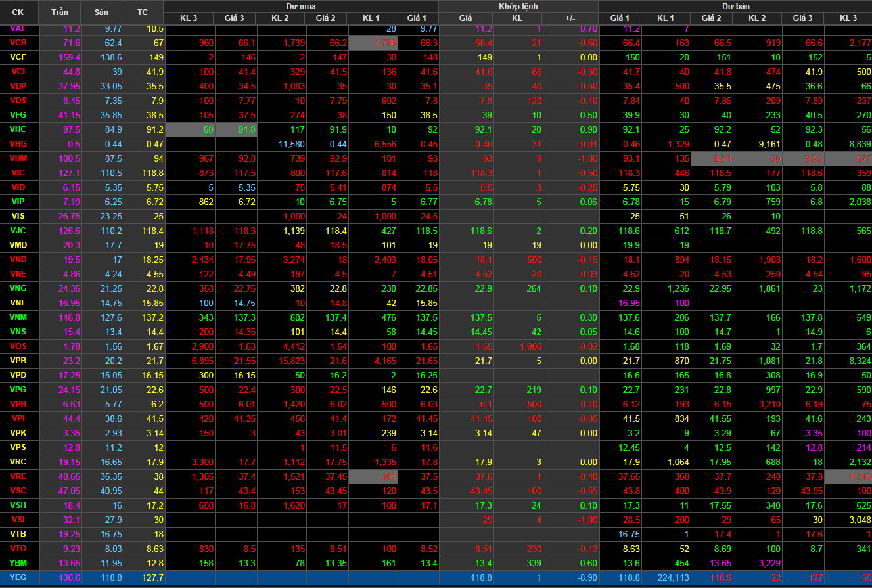The height and width of the screenshot is (588, 872).
Task: Select stock ticker VNM
Action: pyautogui.click(x=18, y=317)
